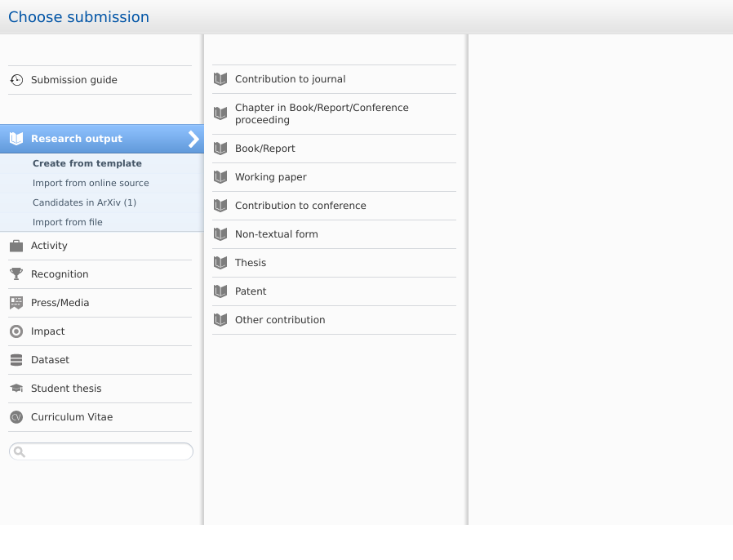Screen dimensions: 733x560
Task: Click the book icon beside Working paper
Action: (220, 176)
